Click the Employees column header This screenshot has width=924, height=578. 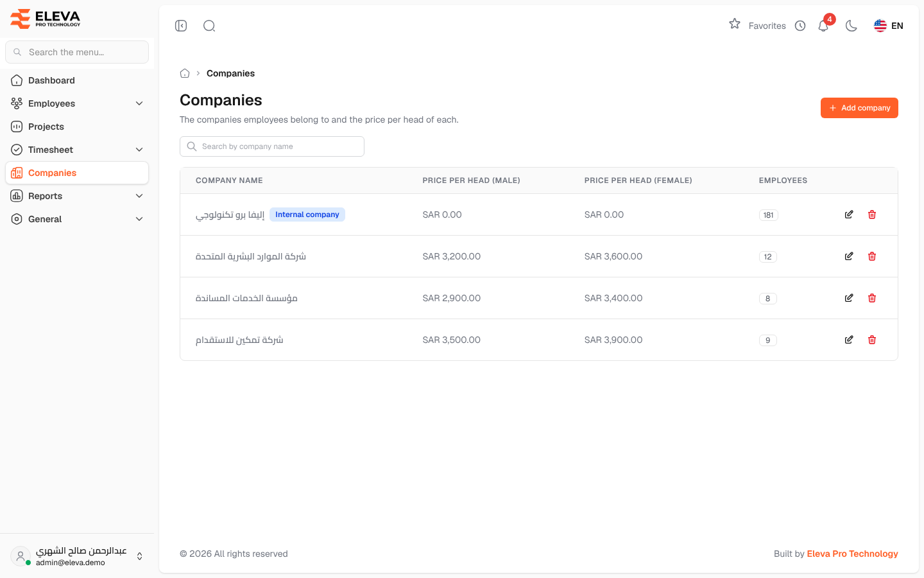coord(783,180)
